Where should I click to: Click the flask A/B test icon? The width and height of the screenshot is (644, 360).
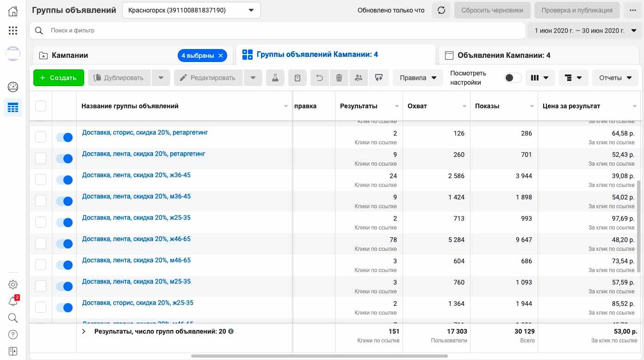click(275, 78)
